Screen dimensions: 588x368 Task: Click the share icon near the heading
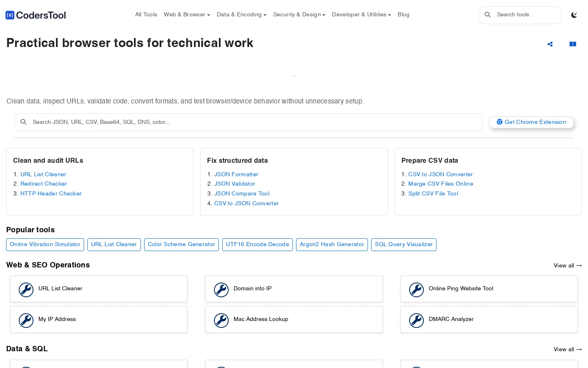coord(550,44)
